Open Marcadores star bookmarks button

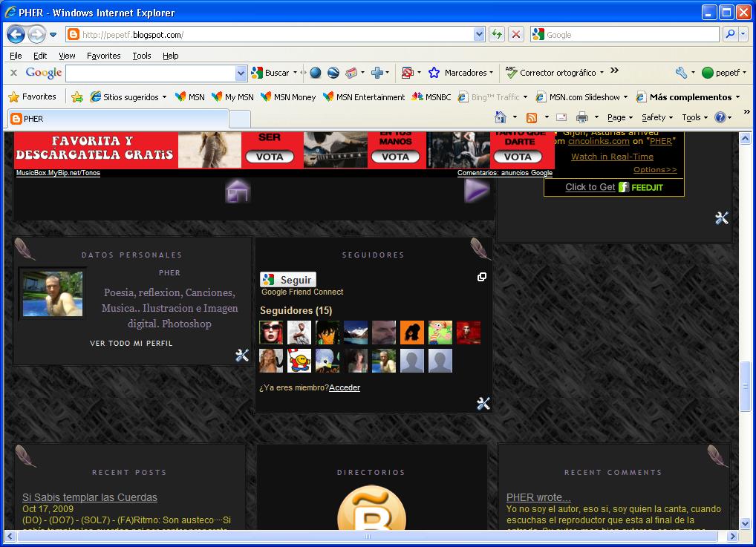(461, 73)
